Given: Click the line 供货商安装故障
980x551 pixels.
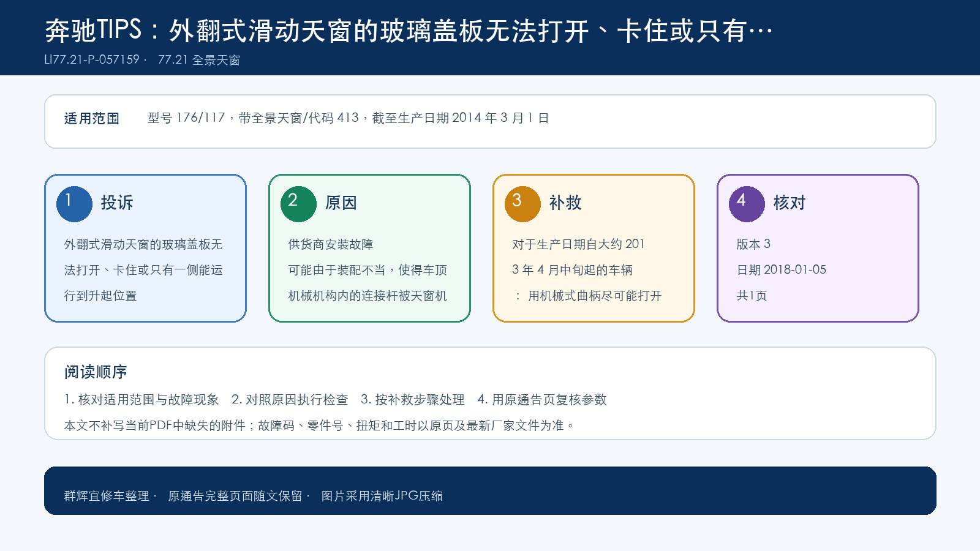Looking at the screenshot, I should 331,244.
